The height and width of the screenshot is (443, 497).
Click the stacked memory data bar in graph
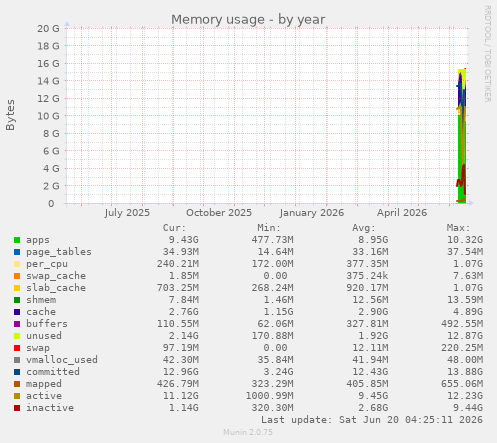click(462, 136)
